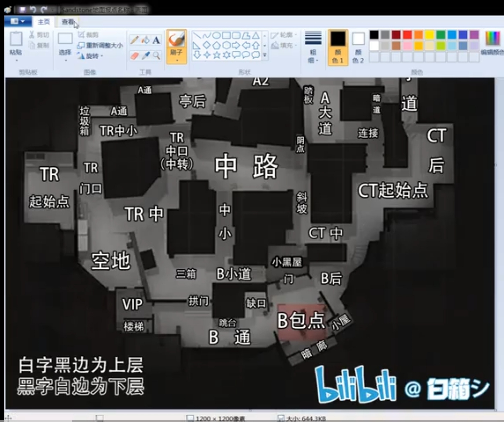Image resolution: width=504 pixels, height=422 pixels.
Task: Select the Text tool (A)
Action: pyautogui.click(x=156, y=40)
